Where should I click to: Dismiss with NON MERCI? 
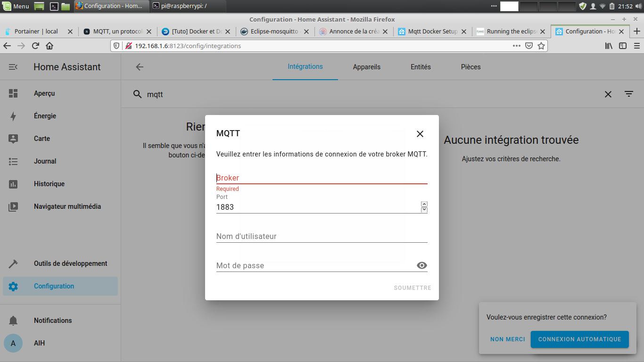click(x=507, y=339)
